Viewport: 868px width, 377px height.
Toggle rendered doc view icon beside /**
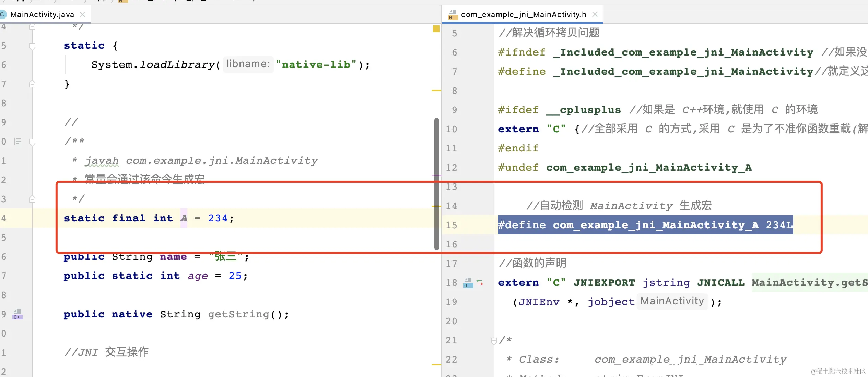coord(17,141)
